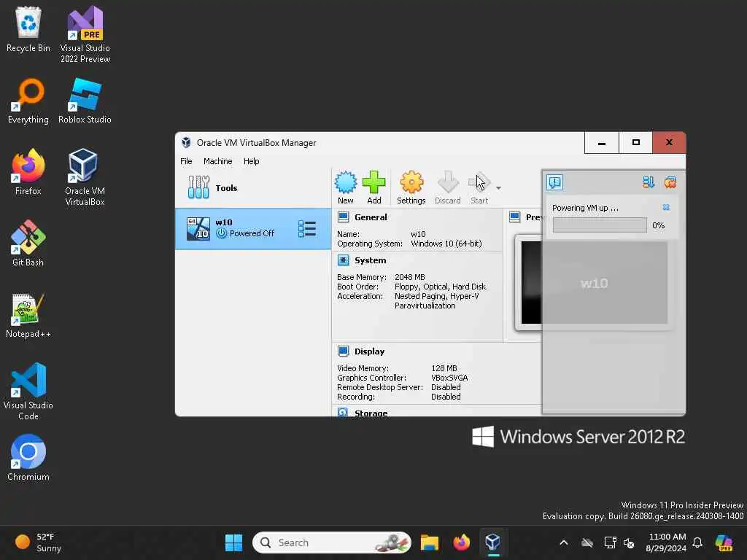Click the muted volume tray icon

click(629, 542)
